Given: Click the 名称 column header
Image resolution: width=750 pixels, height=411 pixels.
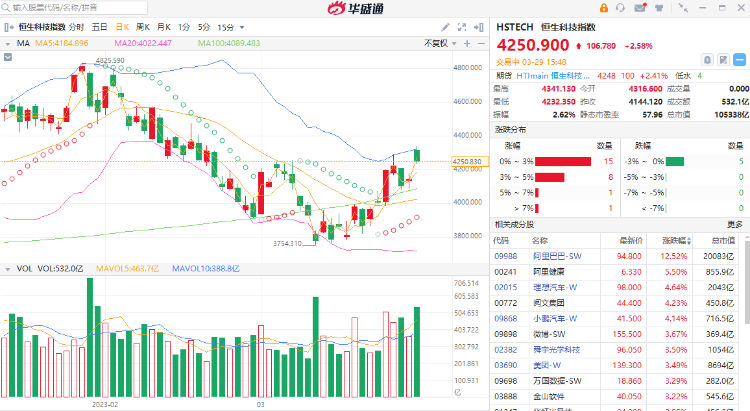Looking at the screenshot, I should [540, 241].
